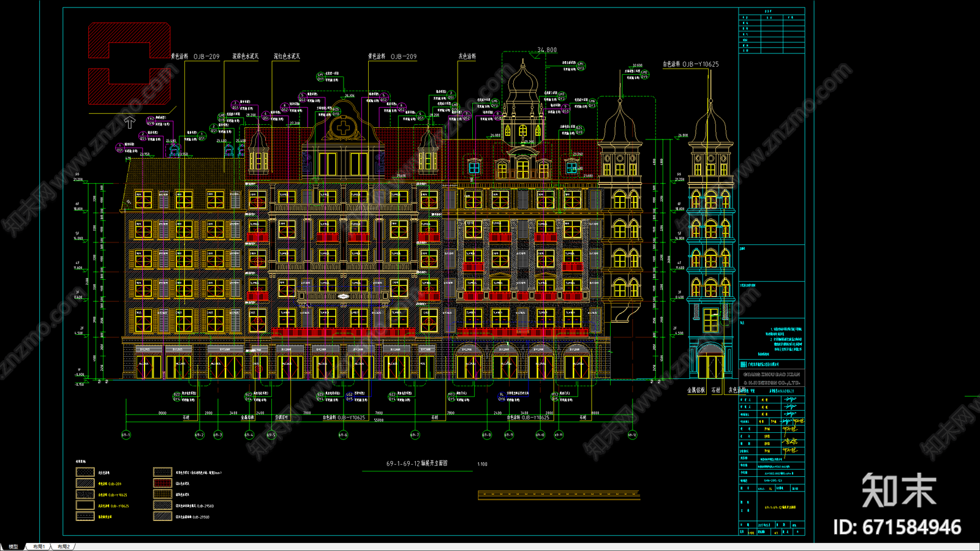Select the red hatched key plan
Screen dimensions: 980x551
point(129,64)
